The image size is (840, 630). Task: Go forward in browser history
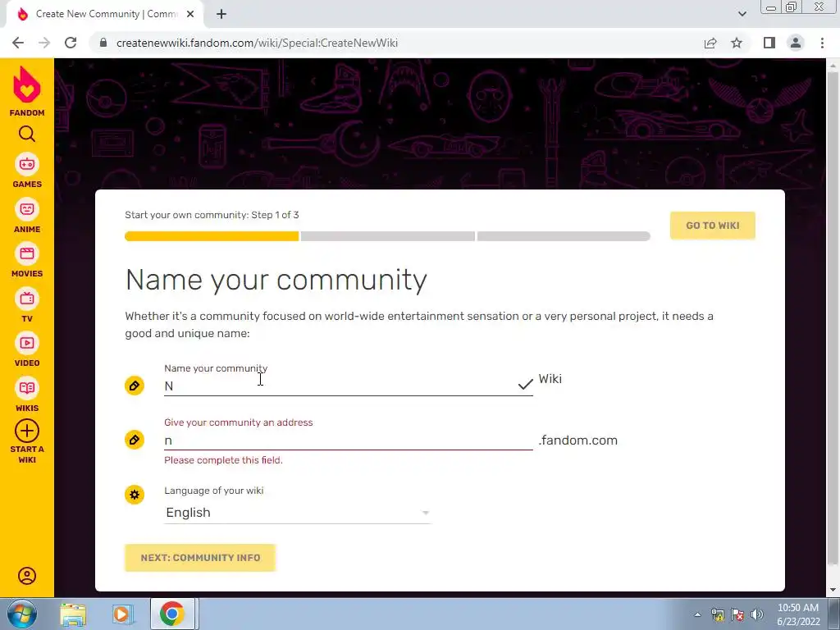[x=44, y=43]
